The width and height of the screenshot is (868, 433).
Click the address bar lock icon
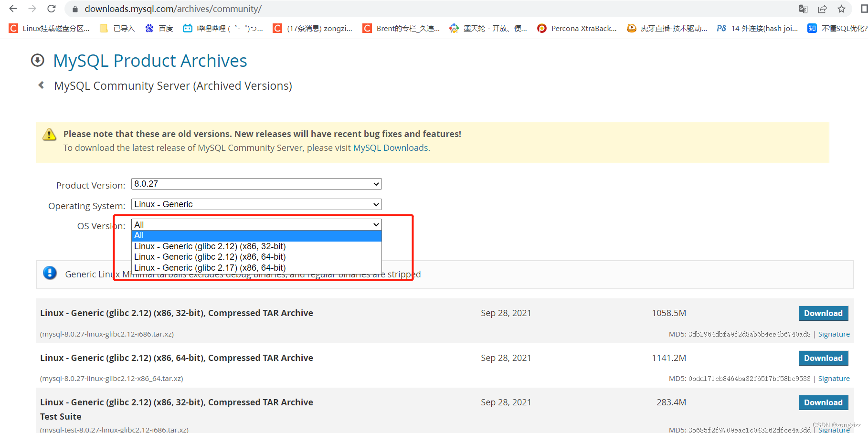pyautogui.click(x=75, y=9)
